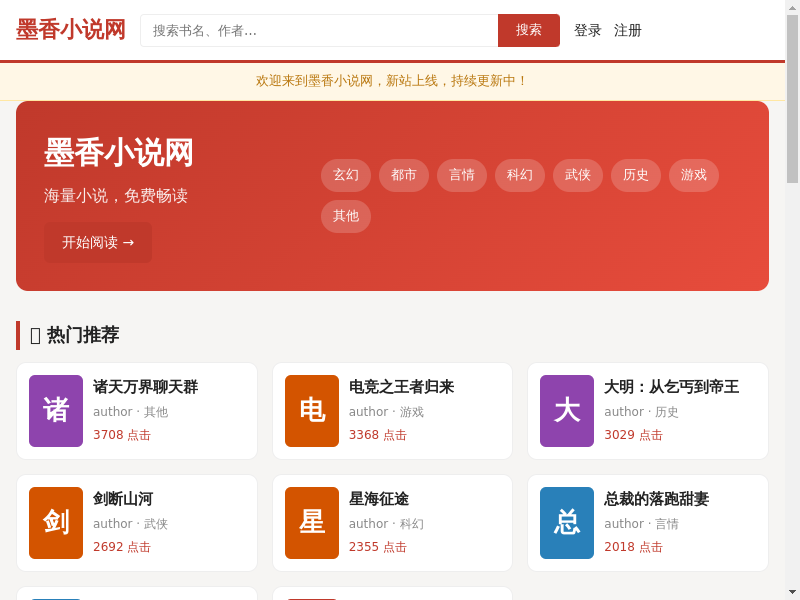Click the author · 武侠 line
800x600 pixels.
pyautogui.click(x=131, y=524)
